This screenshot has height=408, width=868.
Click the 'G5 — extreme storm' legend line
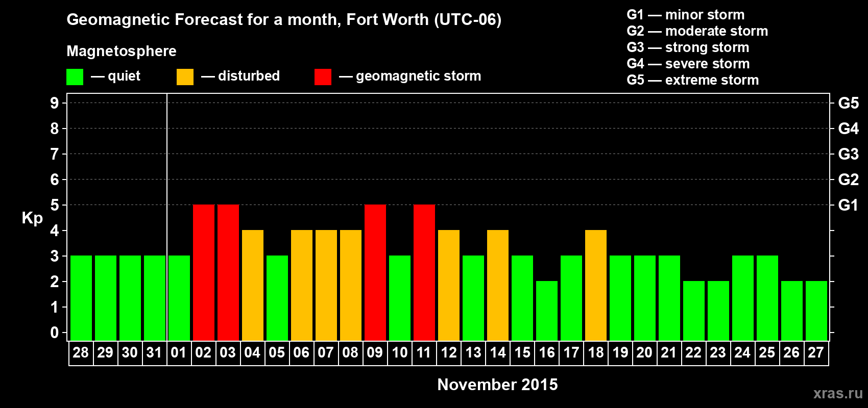692,80
